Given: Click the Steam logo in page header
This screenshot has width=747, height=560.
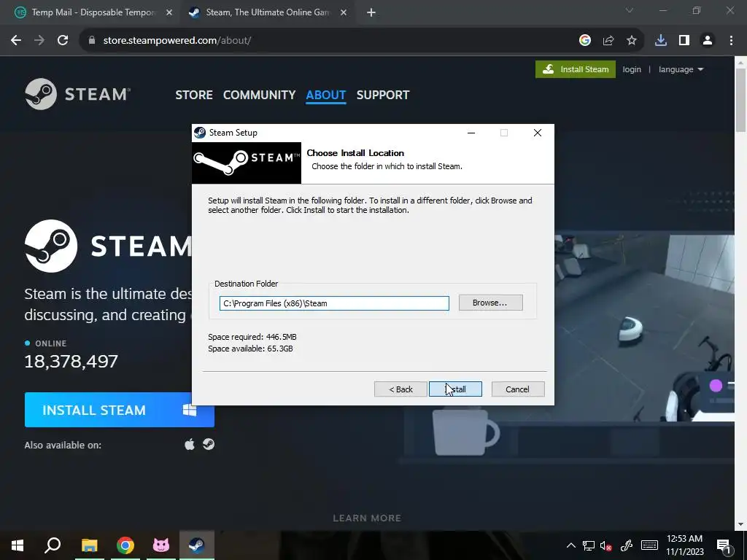Looking at the screenshot, I should (x=77, y=94).
